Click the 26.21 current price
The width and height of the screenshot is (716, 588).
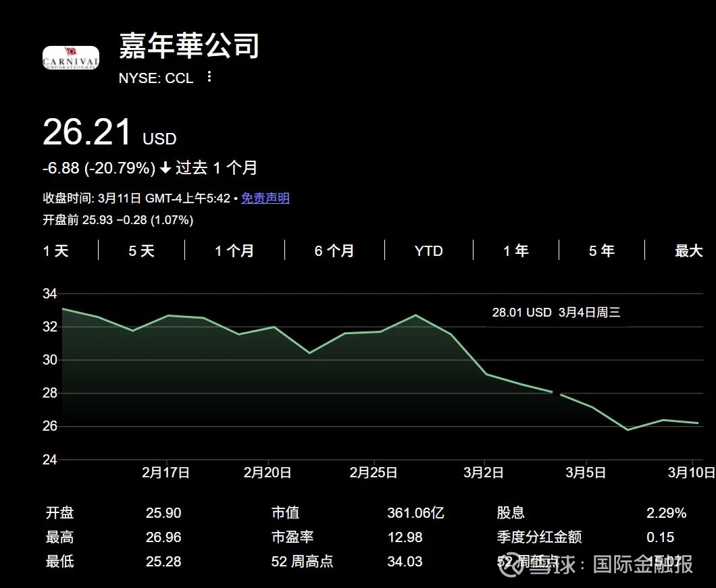click(86, 132)
